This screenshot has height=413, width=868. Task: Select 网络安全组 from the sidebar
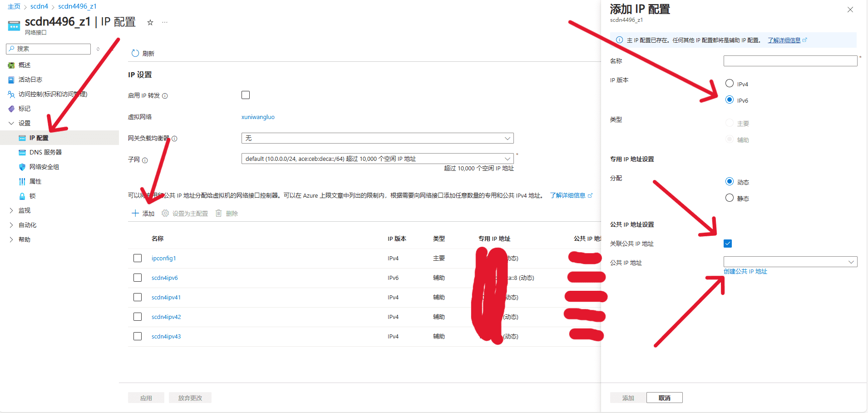45,167
